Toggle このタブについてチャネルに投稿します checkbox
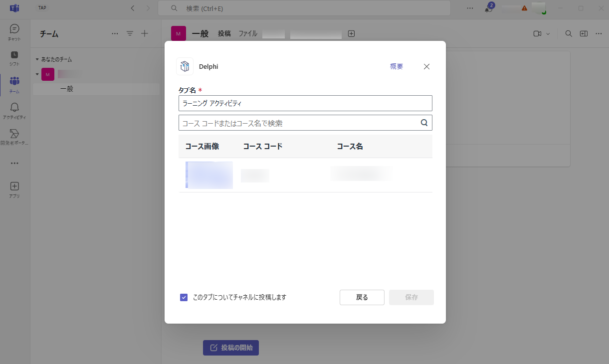 click(184, 297)
